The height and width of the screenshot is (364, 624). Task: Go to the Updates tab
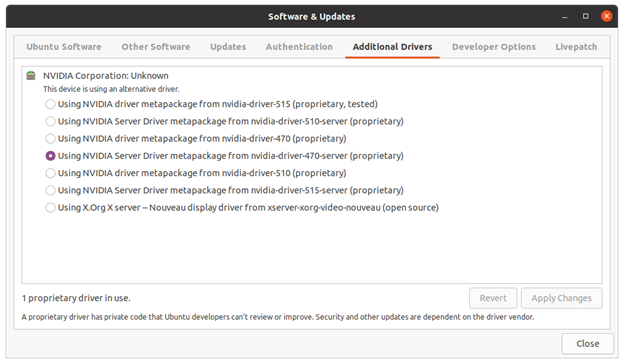tap(228, 47)
